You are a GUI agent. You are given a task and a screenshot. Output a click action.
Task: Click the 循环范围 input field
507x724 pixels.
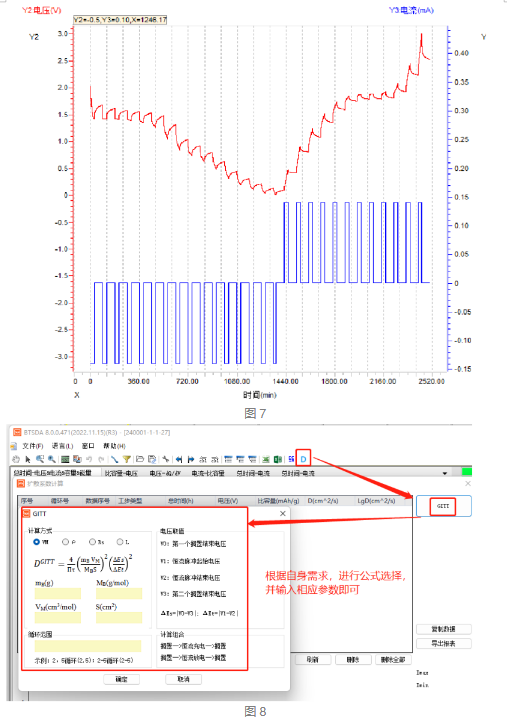click(x=88, y=646)
